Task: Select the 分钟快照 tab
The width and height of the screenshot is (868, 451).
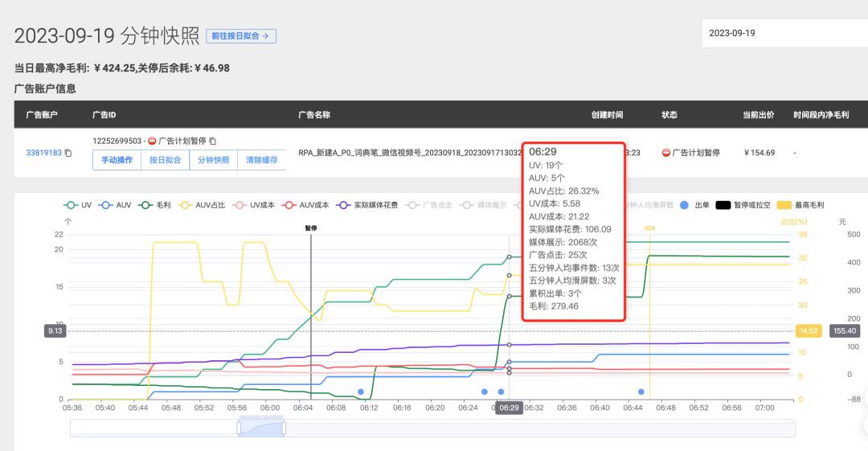Action: coord(214,160)
